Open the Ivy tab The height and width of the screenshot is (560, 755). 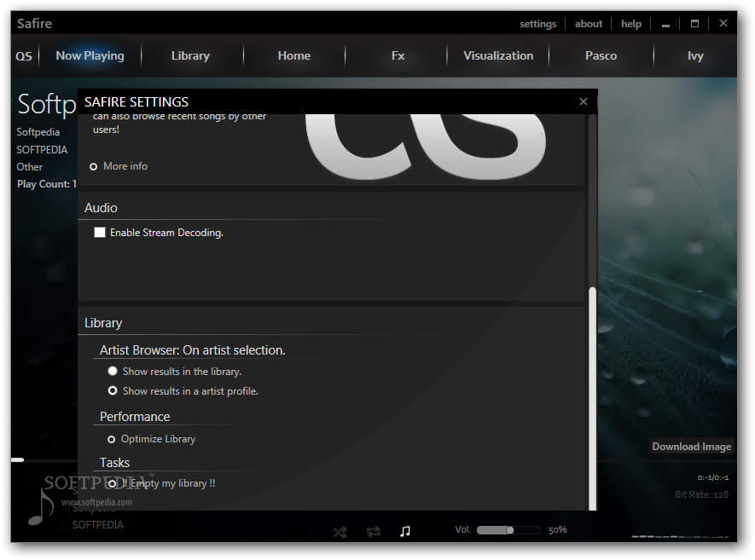[695, 56]
